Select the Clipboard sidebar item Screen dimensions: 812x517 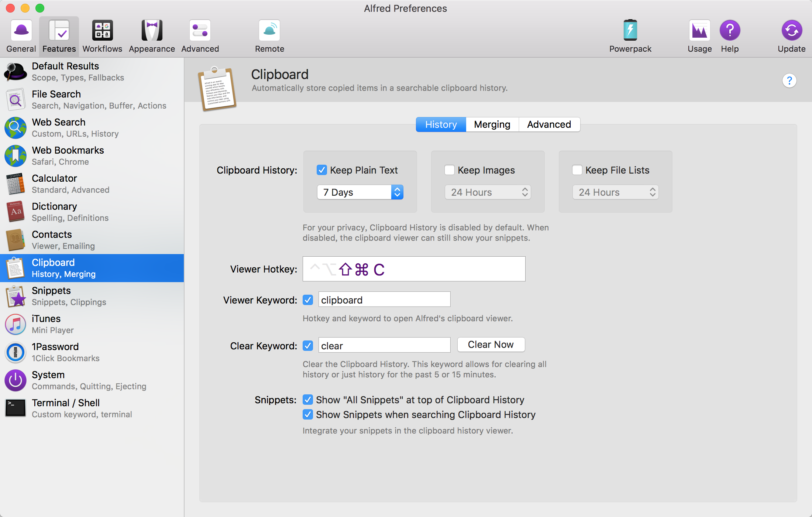point(92,268)
